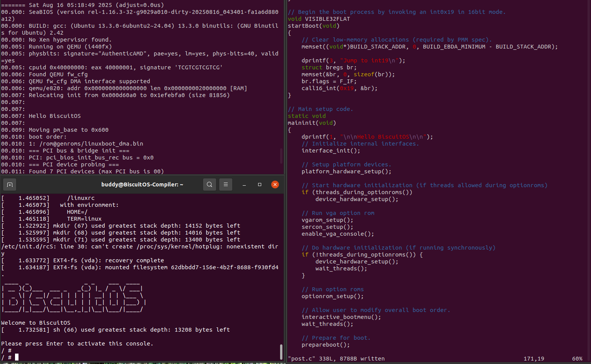Click 'interface_init();' call in editor
The image size is (591, 364).
coord(331,151)
